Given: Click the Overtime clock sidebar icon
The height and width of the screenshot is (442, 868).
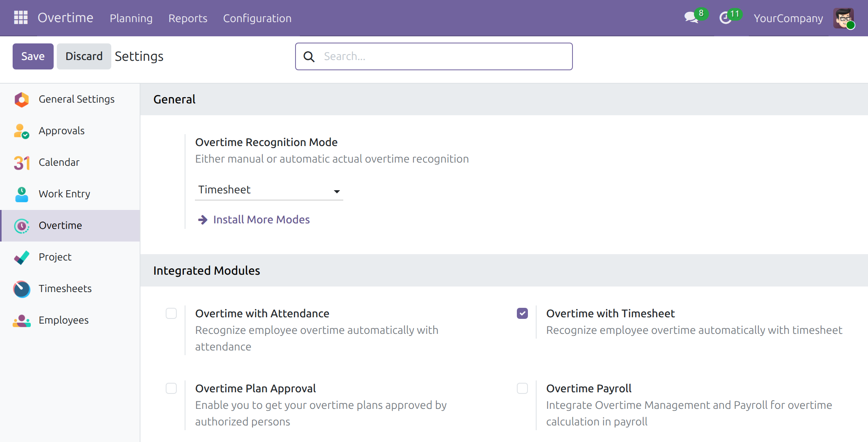Looking at the screenshot, I should (22, 226).
